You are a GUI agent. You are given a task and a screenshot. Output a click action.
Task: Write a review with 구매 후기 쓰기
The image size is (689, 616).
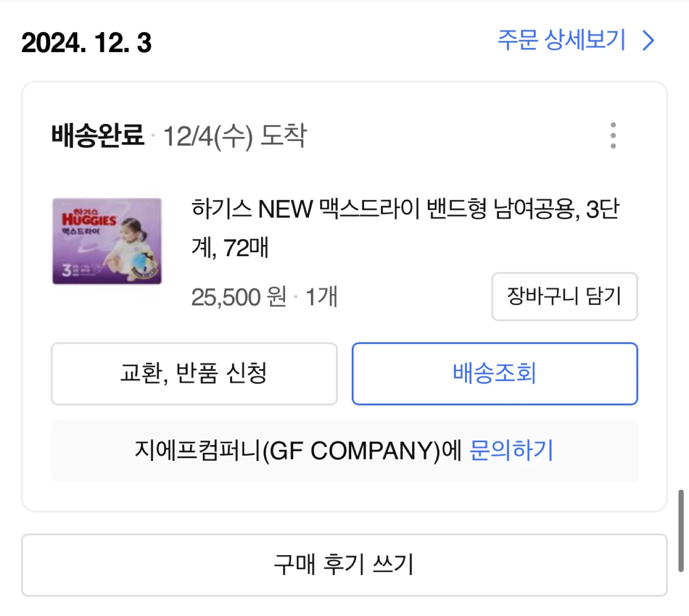[x=344, y=565]
